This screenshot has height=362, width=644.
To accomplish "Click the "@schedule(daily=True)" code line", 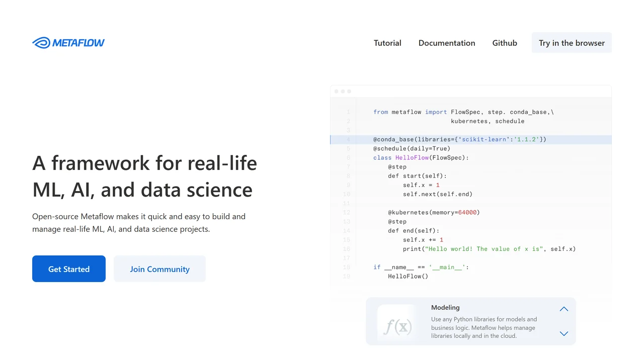I will [x=412, y=148].
